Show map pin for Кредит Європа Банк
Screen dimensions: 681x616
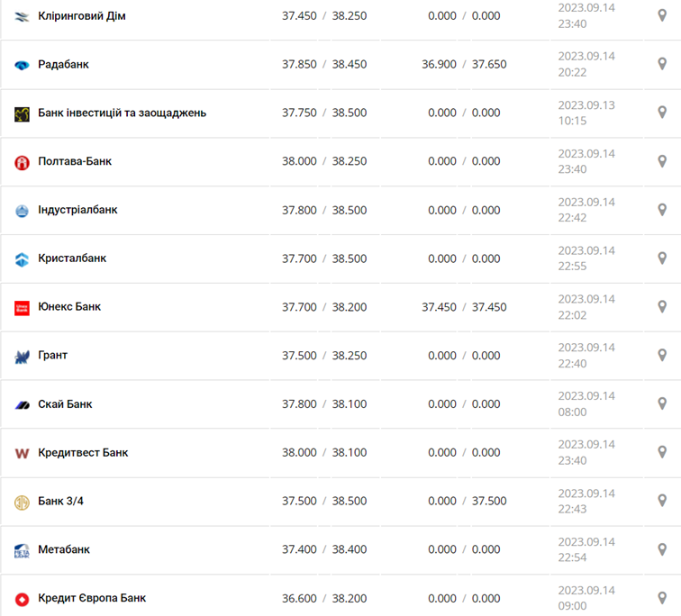pos(662,597)
